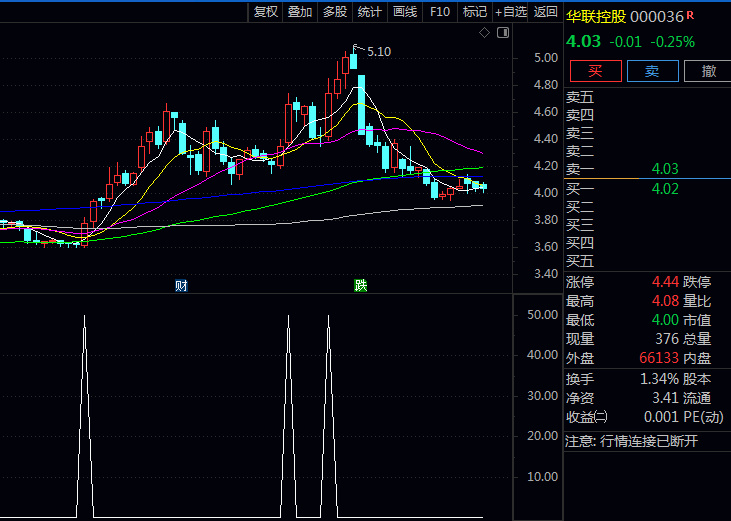Click the connection disconnected notice 行情连接已断开
731x521 pixels.
click(649, 441)
